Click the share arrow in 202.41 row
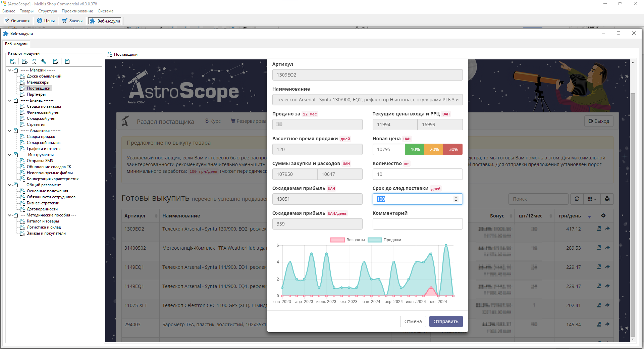Image resolution: width=644 pixels, height=349 pixels. tap(607, 305)
